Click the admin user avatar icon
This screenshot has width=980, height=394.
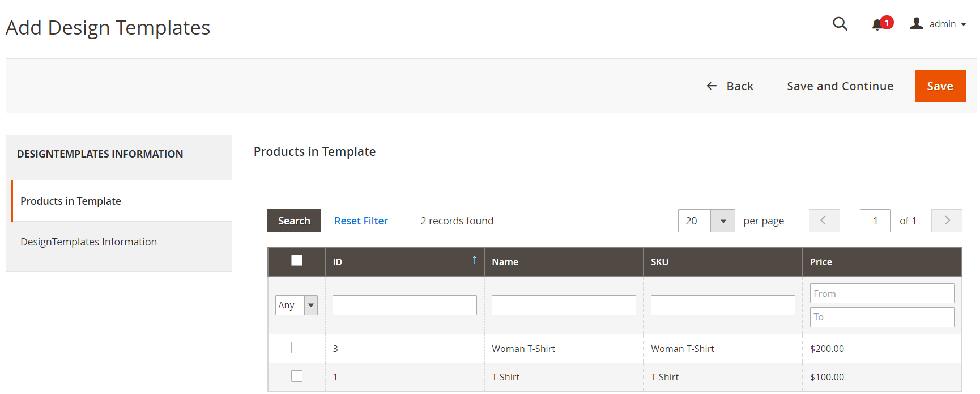coord(916,24)
